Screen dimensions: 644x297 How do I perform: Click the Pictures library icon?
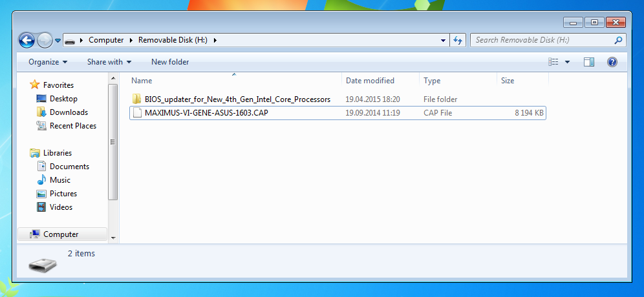coord(41,193)
